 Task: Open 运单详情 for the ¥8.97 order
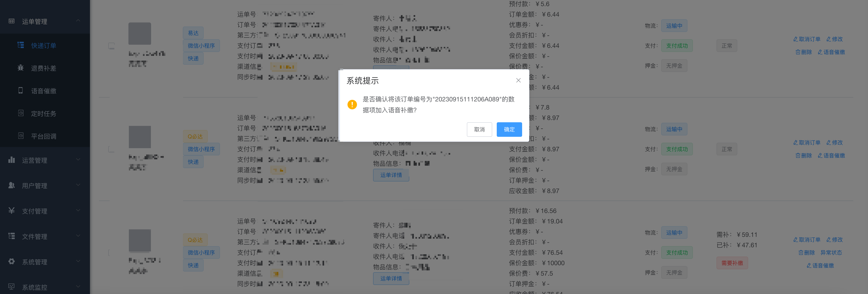point(391,175)
